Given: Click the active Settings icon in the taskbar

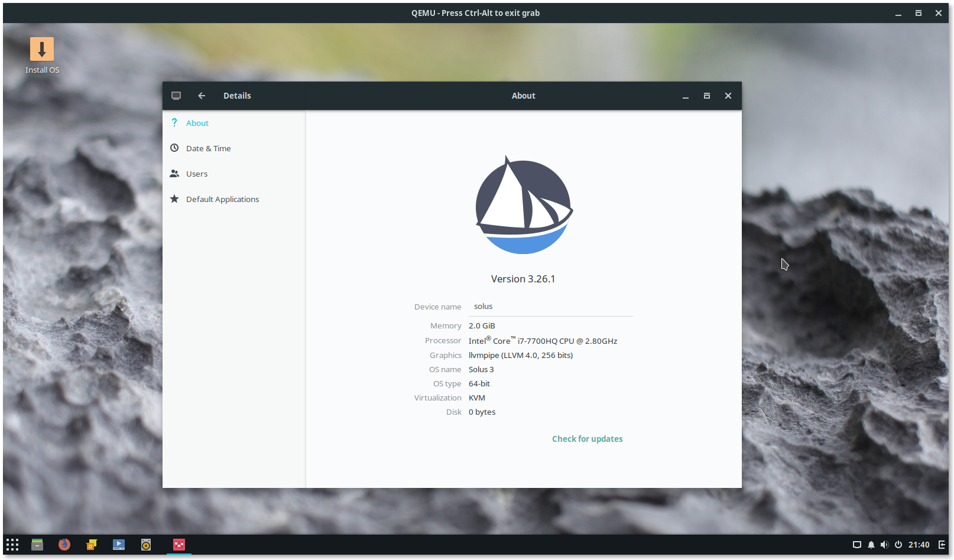Looking at the screenshot, I should [x=179, y=545].
